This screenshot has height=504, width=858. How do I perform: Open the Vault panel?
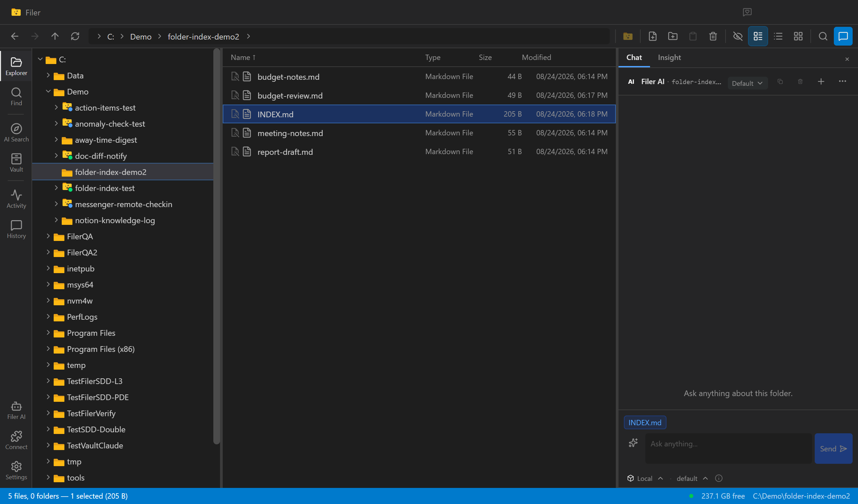pos(16,163)
